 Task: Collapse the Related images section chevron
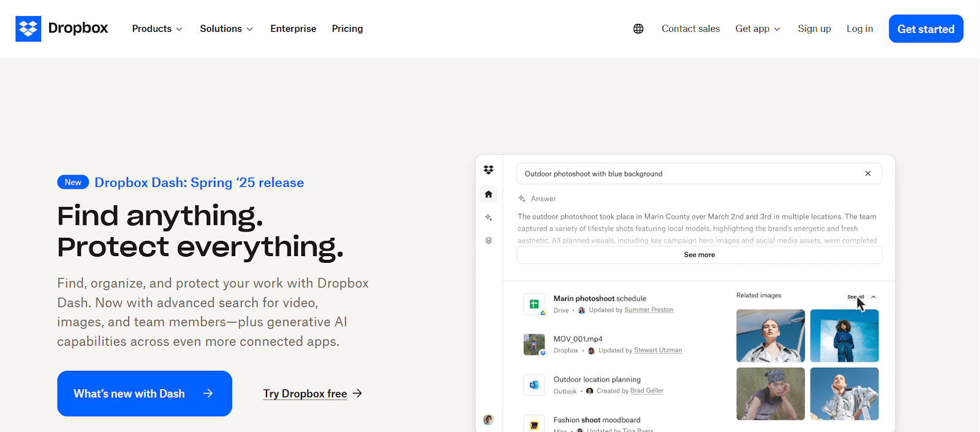pos(873,297)
